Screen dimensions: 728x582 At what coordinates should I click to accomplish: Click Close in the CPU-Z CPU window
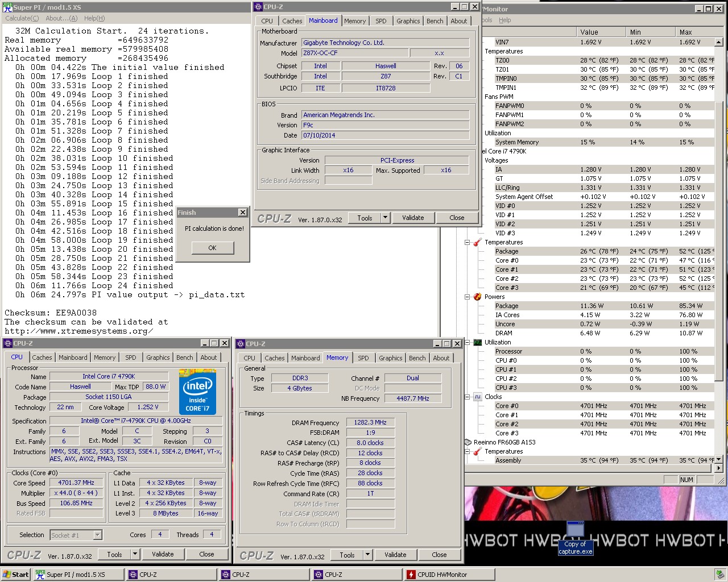pyautogui.click(x=206, y=554)
